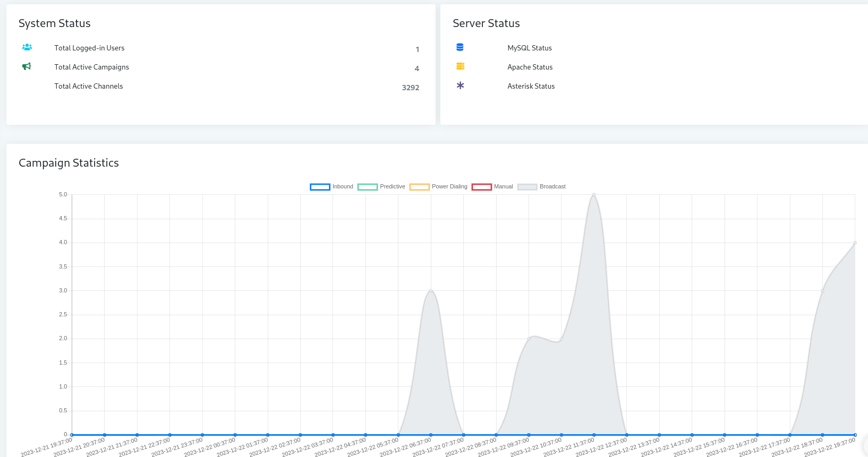This screenshot has height=457, width=868.
Task: Click the final Broadcast point at 19:37:00
Action: click(855, 243)
